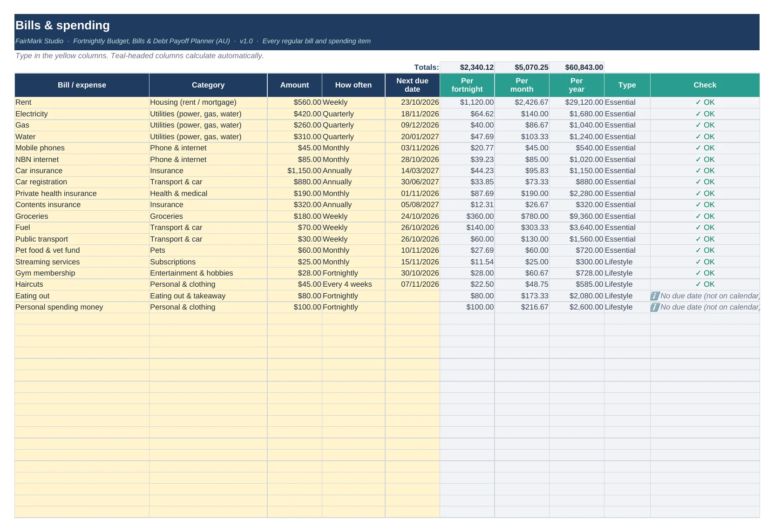Select 'Contents insurance' bill cell
This screenshot has width=774, height=532.
(x=82, y=205)
